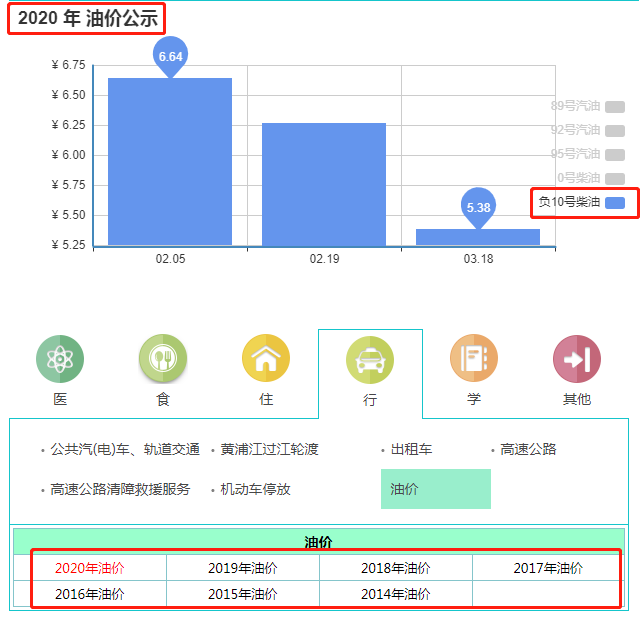Open 2020年油价 table link
This screenshot has width=644, height=617.
(x=90, y=568)
